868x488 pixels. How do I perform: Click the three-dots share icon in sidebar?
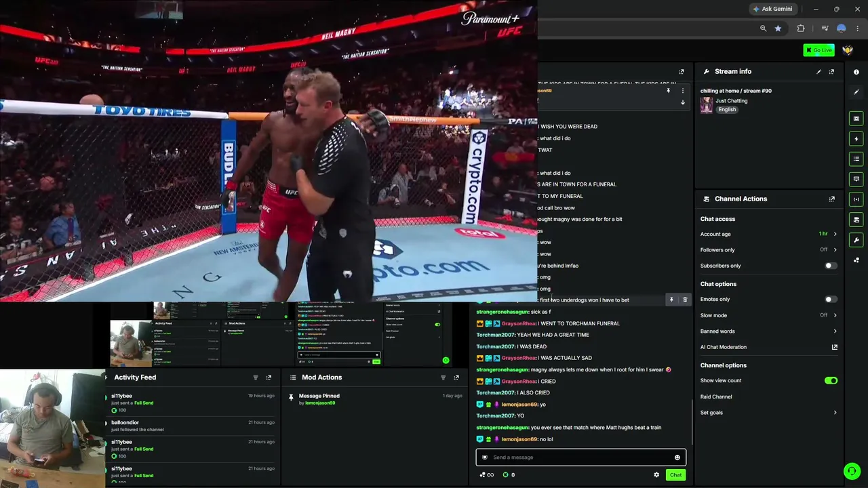click(856, 260)
